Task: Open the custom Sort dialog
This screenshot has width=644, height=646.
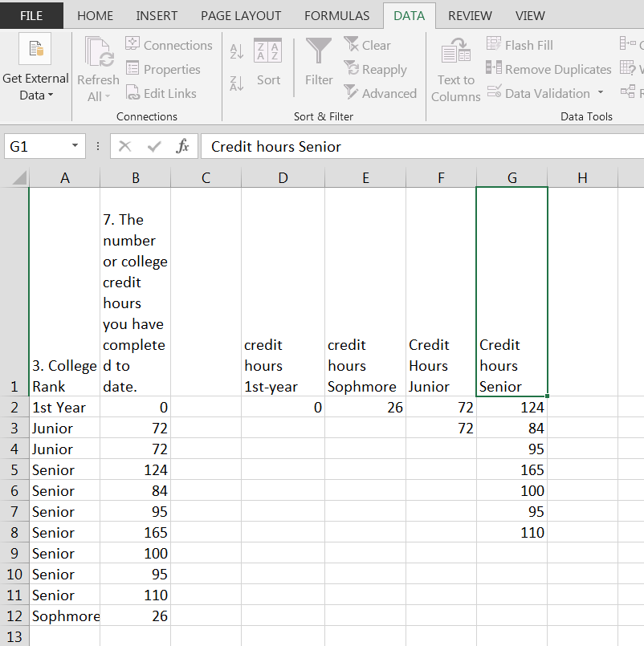Action: [x=268, y=62]
